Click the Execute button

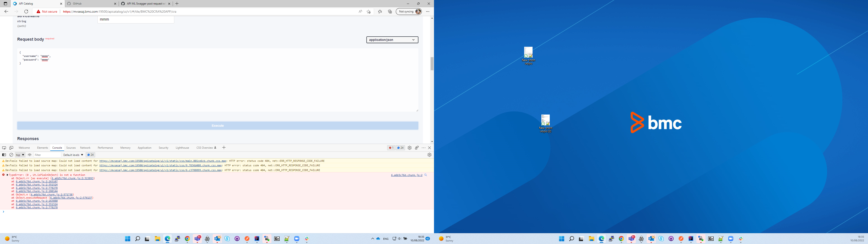click(x=218, y=125)
